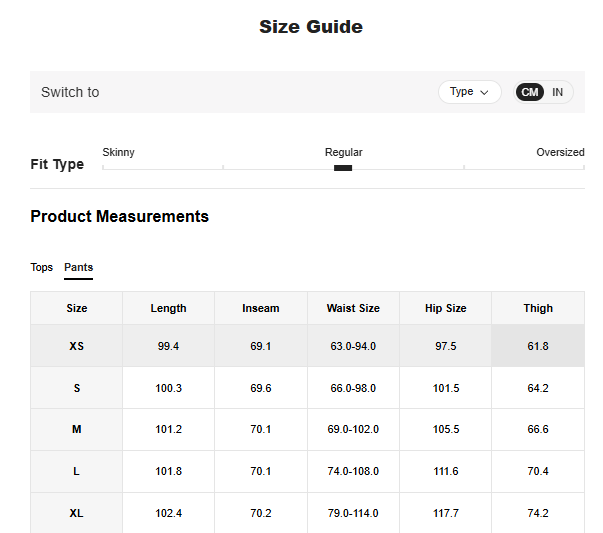Click the Regular fit slider marker

(x=343, y=168)
